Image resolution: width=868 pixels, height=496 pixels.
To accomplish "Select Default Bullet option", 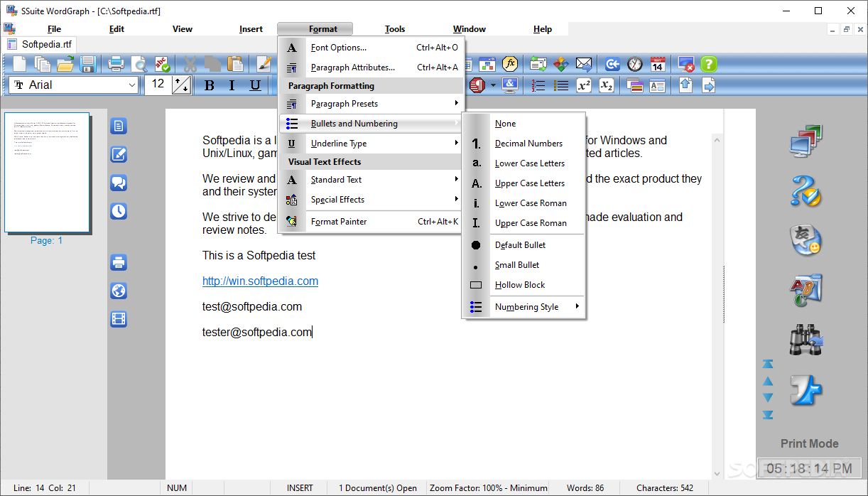I will [x=524, y=245].
